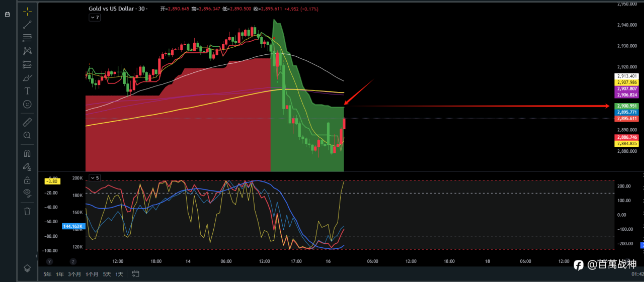Open the emoji icons tool
The height and width of the screenshot is (282, 644).
(x=27, y=105)
